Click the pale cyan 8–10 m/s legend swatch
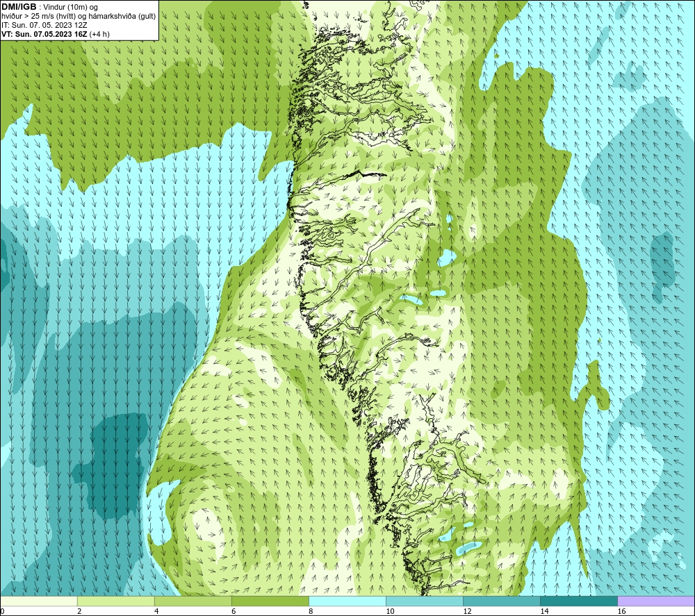695x616 pixels. click(347, 601)
